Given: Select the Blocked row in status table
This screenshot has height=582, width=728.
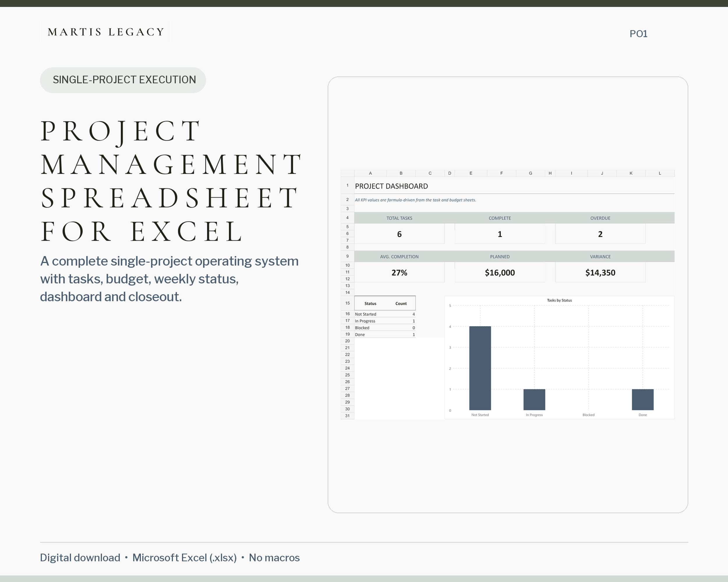Looking at the screenshot, I should click(x=385, y=328).
